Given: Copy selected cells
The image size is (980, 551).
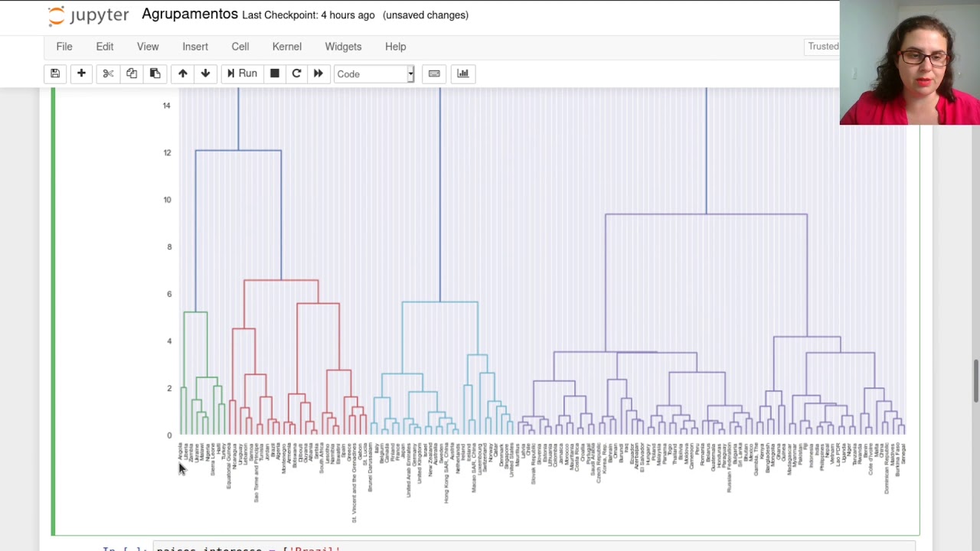Looking at the screenshot, I should [x=132, y=73].
